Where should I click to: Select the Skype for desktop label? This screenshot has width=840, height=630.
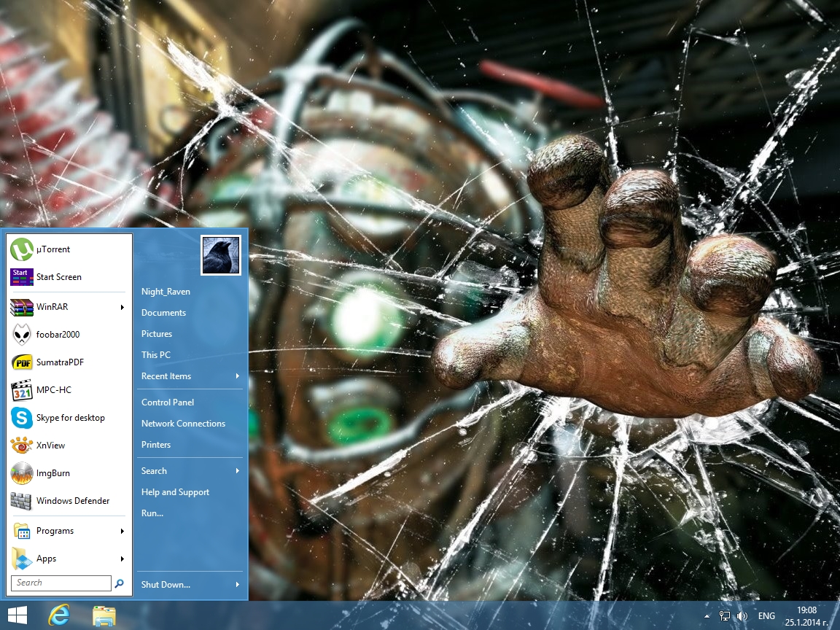[x=71, y=418]
